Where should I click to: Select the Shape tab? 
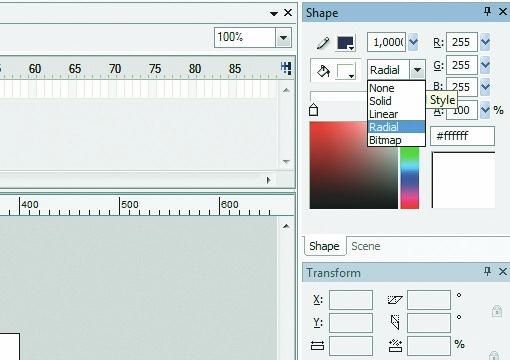point(324,246)
